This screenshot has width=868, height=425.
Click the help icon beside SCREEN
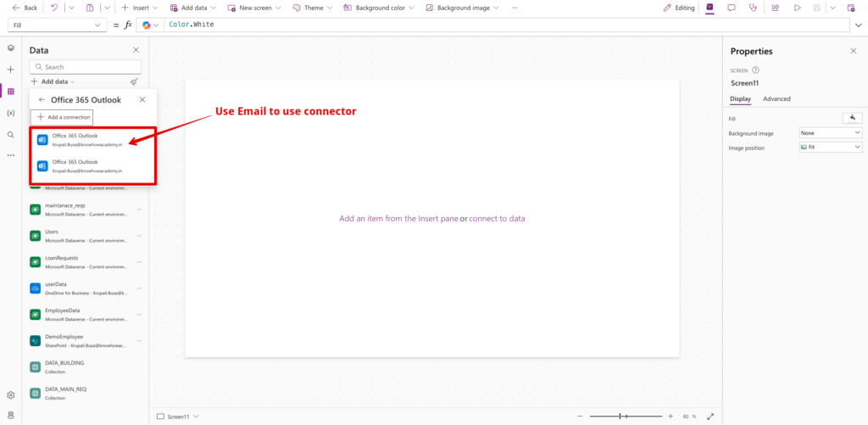755,70
